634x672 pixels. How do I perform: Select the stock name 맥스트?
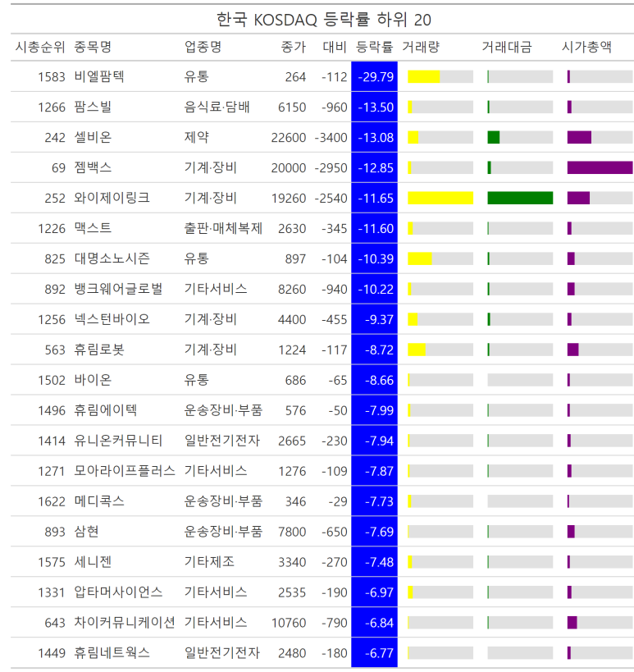tap(93, 228)
